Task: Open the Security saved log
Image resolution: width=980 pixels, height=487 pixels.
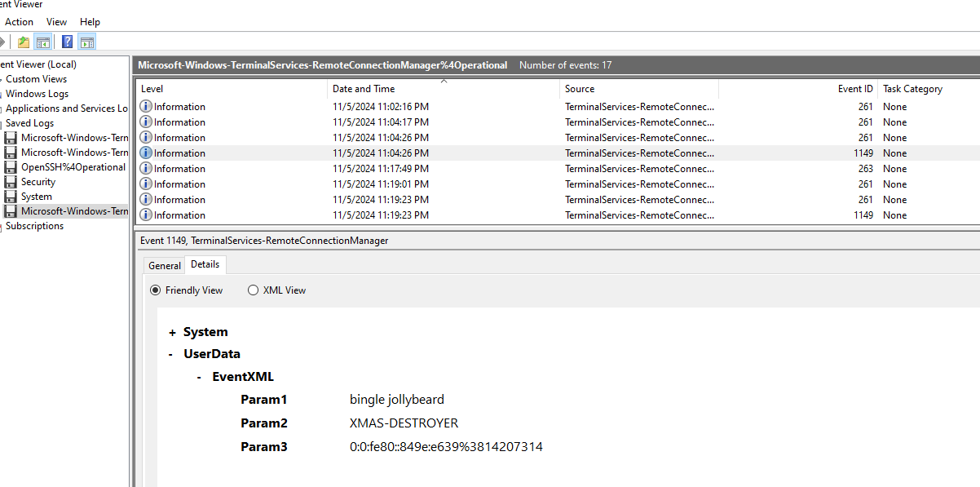Action: 38,182
